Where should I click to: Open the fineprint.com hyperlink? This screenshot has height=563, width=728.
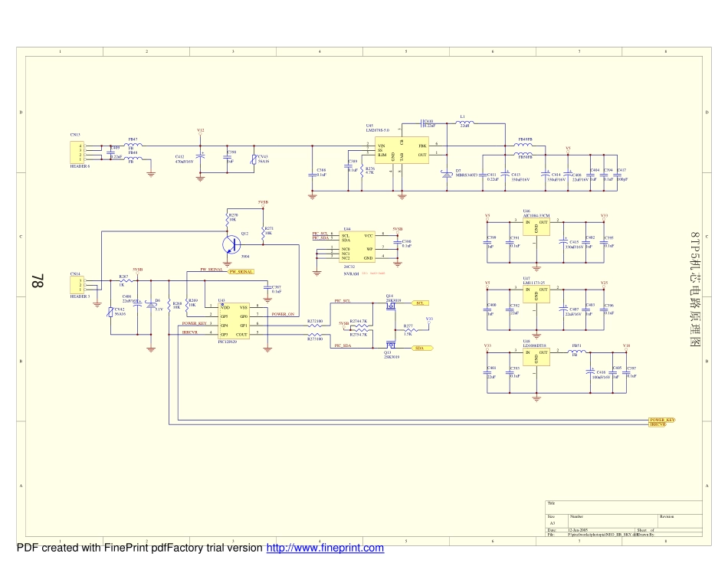point(324,548)
